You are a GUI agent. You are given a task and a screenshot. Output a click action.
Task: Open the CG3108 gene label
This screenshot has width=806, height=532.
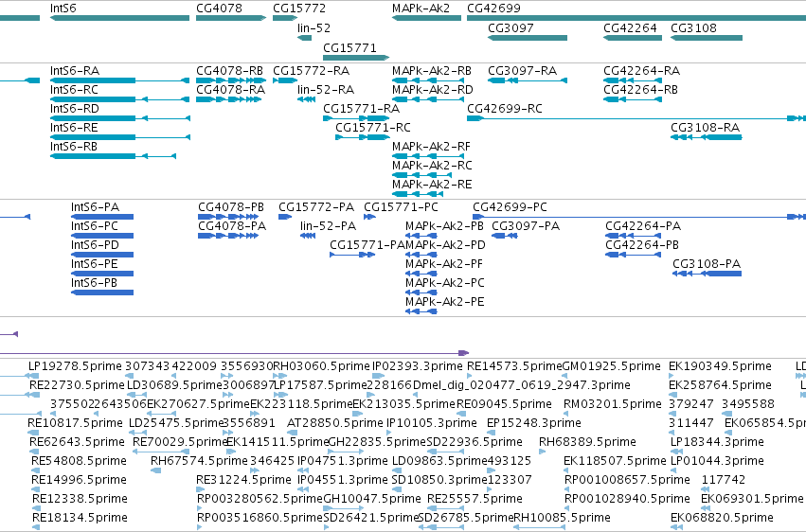click(x=694, y=28)
